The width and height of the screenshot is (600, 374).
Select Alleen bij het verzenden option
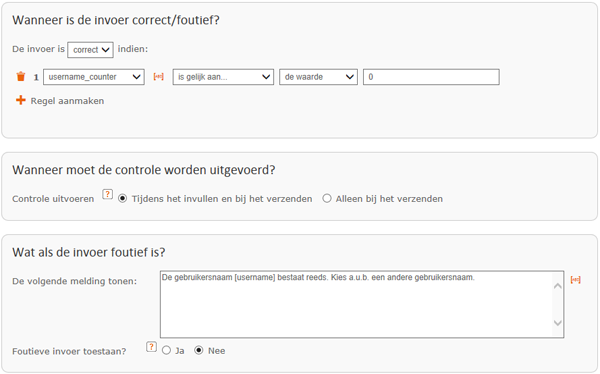point(326,198)
